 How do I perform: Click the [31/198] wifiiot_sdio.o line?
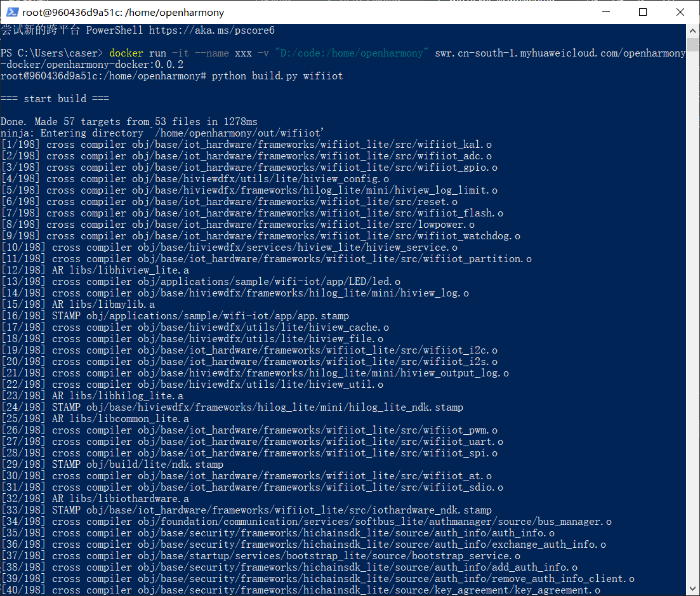click(x=252, y=487)
